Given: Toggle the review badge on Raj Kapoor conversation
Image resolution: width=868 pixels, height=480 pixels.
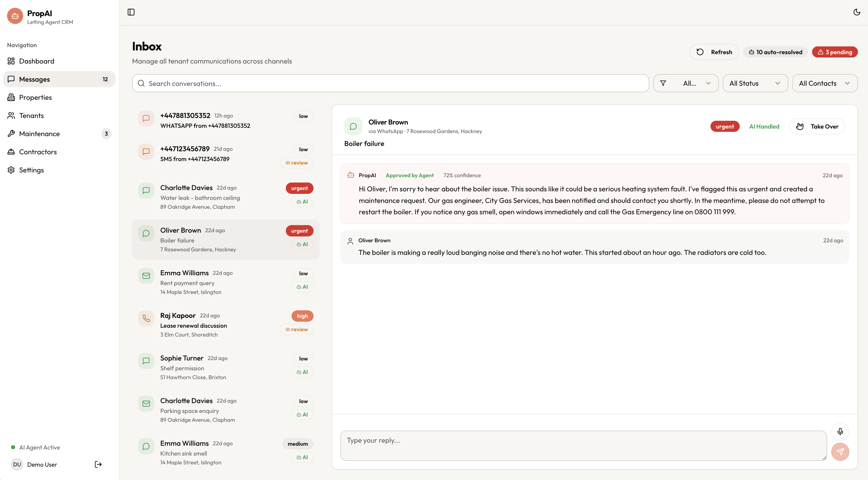Looking at the screenshot, I should pos(297,329).
